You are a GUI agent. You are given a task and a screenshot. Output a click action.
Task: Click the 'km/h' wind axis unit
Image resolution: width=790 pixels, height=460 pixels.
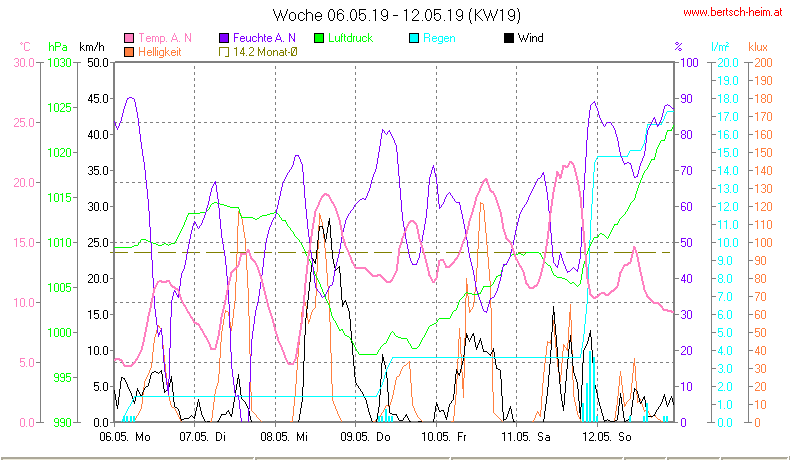point(92,47)
